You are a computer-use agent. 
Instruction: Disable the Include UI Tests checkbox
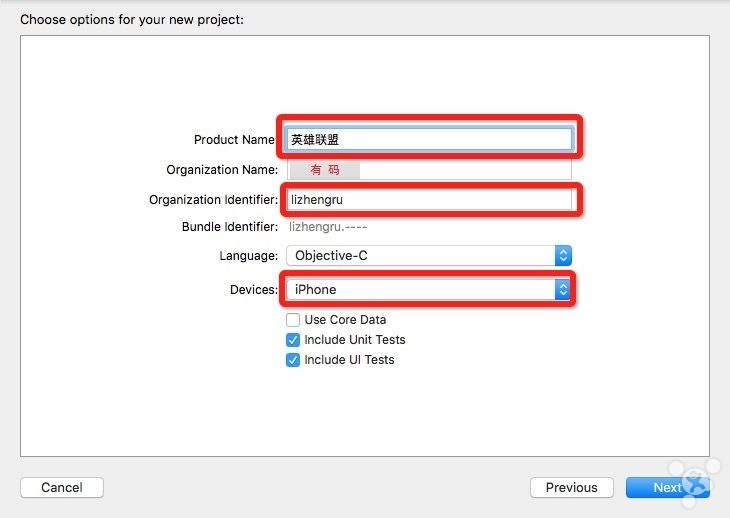(x=293, y=360)
